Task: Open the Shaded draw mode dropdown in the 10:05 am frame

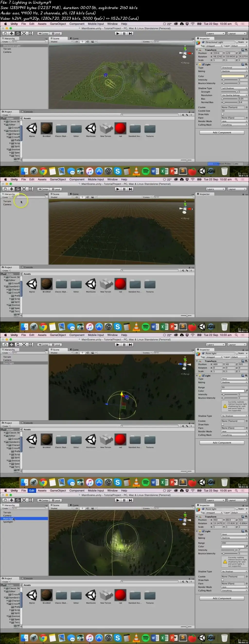Action: [62, 508]
